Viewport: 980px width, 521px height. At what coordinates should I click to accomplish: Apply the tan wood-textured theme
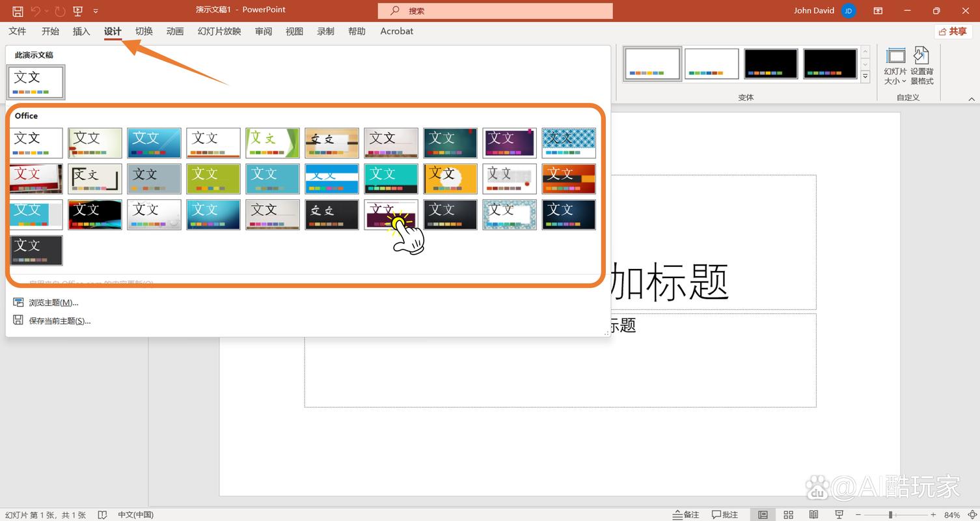point(332,143)
